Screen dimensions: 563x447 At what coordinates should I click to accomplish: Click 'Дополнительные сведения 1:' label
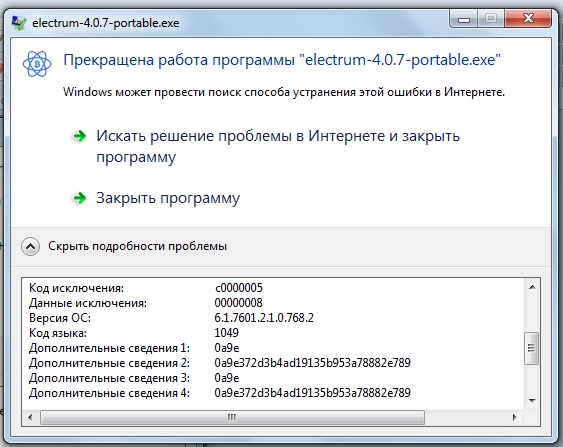coord(110,348)
